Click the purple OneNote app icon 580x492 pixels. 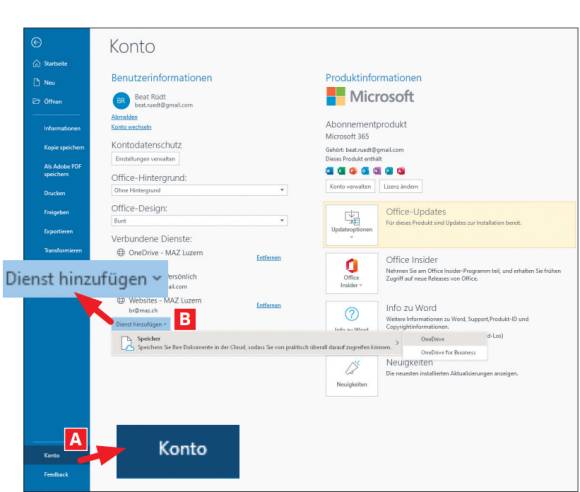377,171
